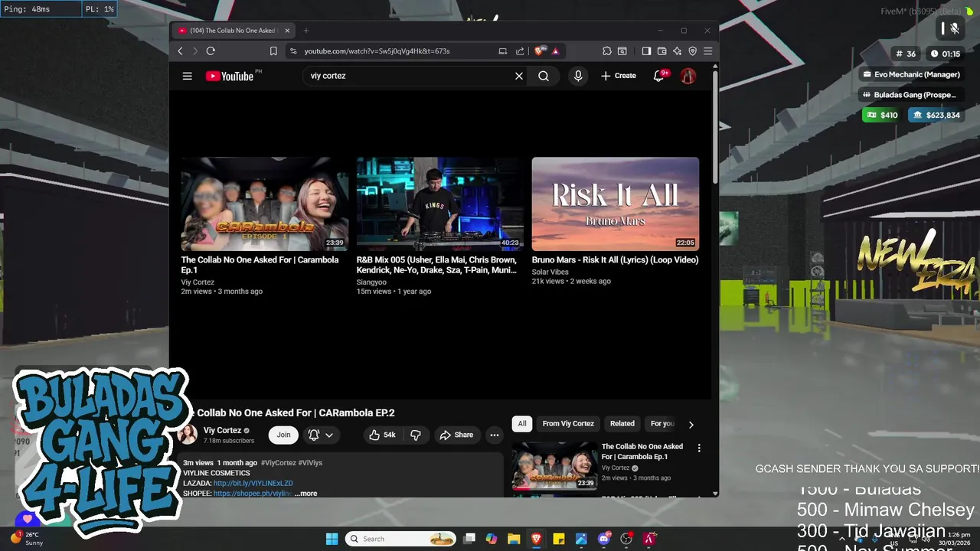Click the browser address bar URL

[377, 51]
